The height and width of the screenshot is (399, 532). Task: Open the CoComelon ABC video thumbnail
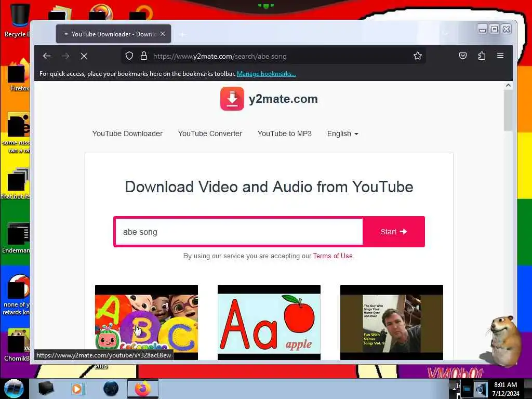point(146,322)
